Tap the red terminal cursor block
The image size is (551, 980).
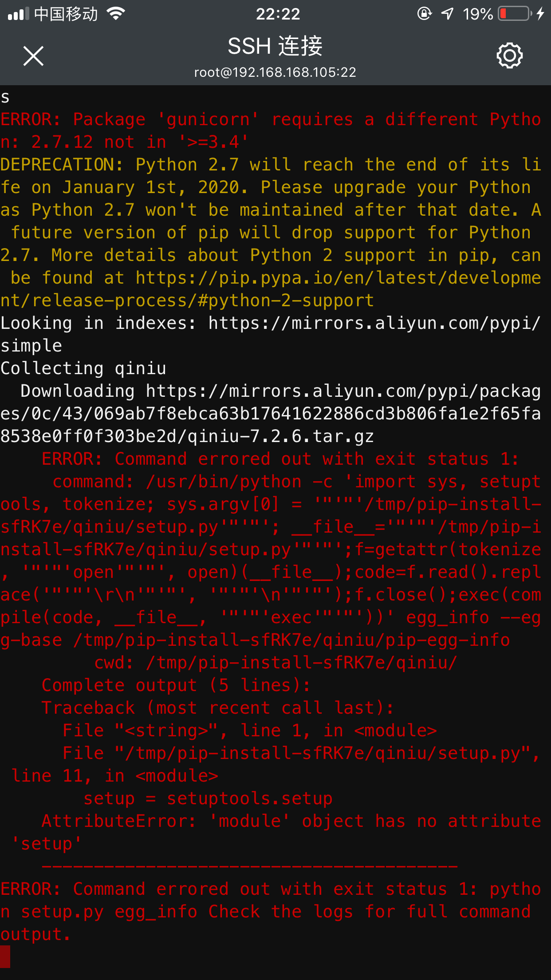point(5,956)
